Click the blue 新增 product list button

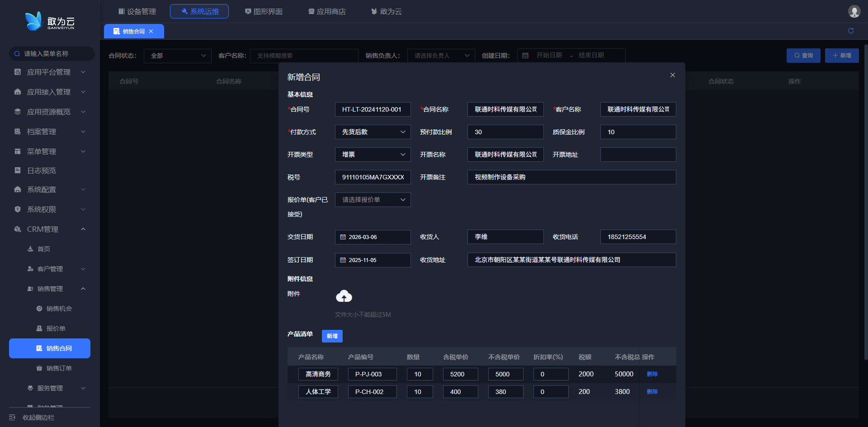(x=332, y=336)
